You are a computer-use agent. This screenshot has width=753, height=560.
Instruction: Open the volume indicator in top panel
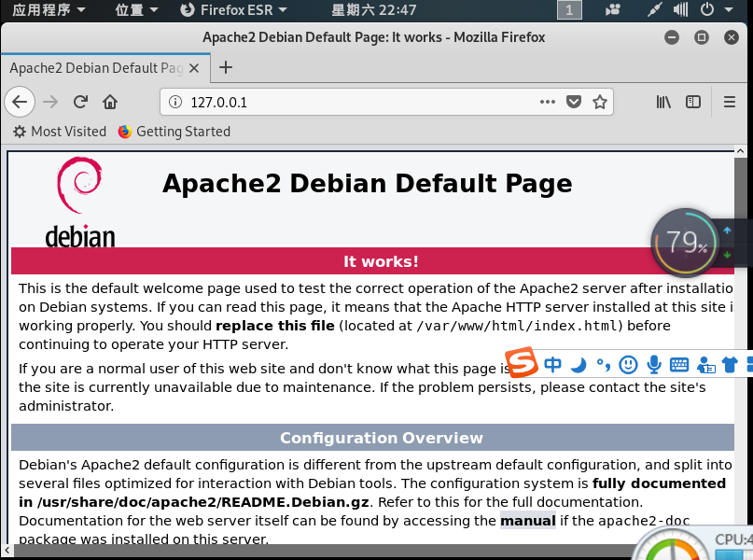[x=680, y=9]
